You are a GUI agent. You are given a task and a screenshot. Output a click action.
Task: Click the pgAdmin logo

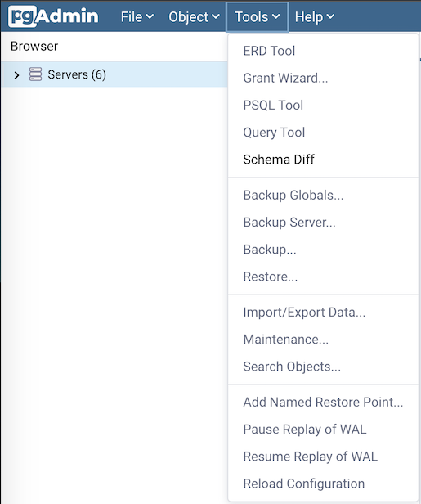point(53,16)
